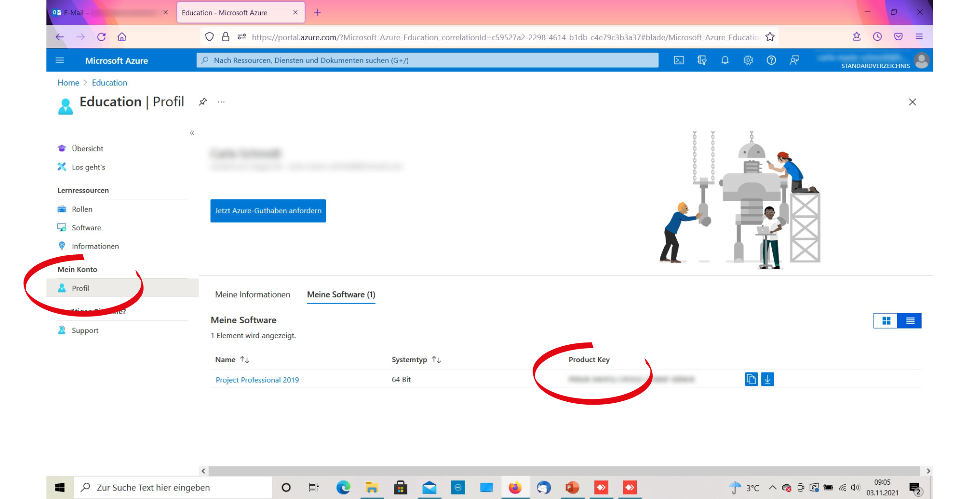
Task: Click the Azure resource search field
Action: click(x=427, y=60)
